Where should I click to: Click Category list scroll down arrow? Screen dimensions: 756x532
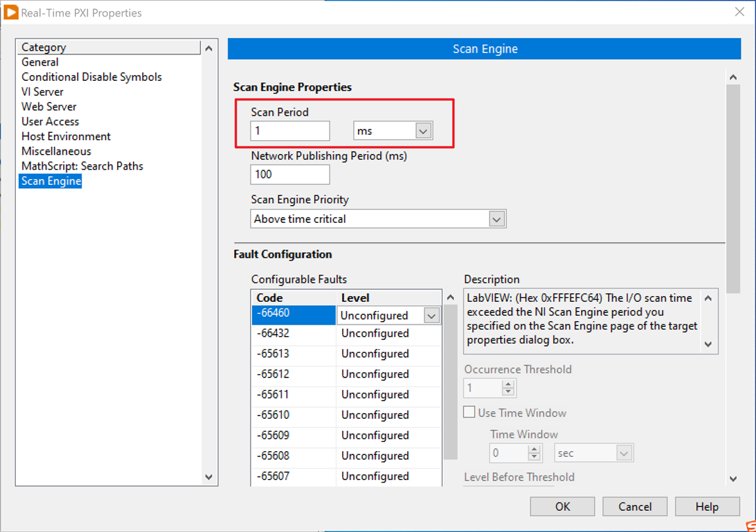(209, 477)
